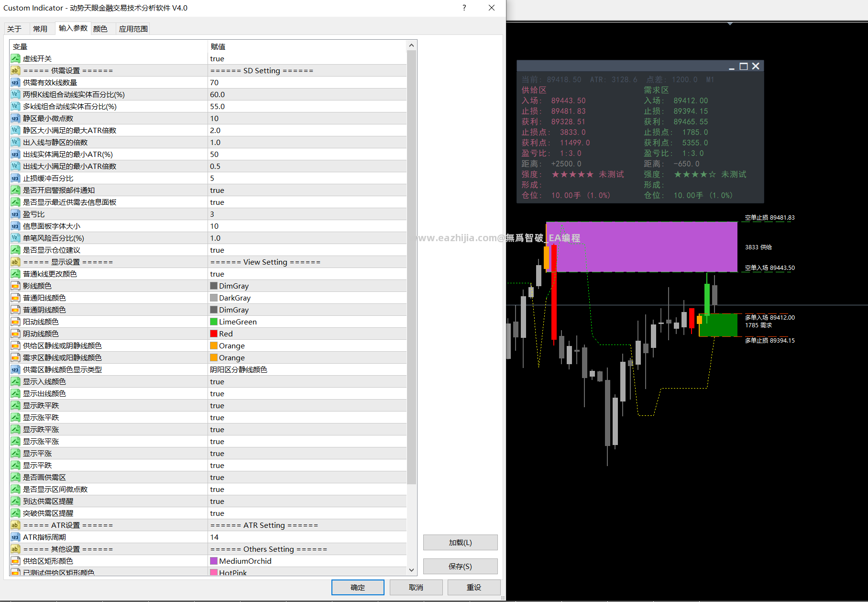Confirm with the 确定 button

point(358,587)
